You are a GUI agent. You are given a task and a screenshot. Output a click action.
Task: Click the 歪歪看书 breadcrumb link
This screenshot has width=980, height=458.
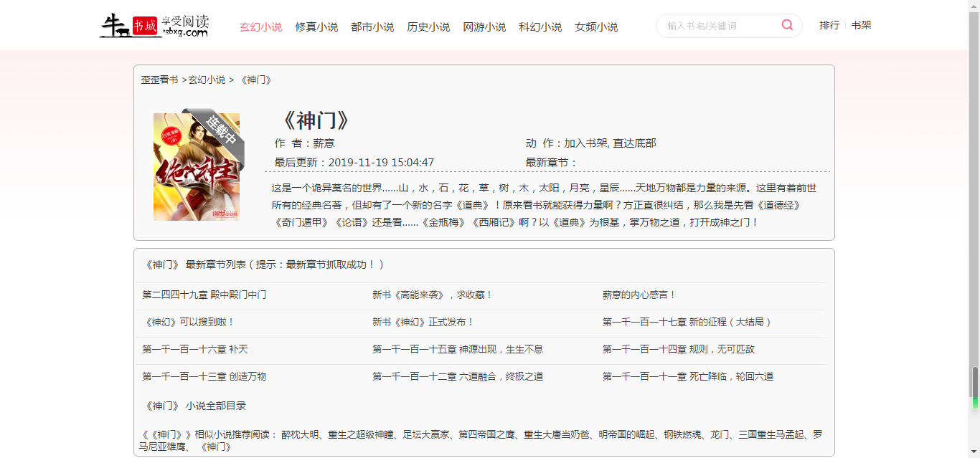coord(159,80)
